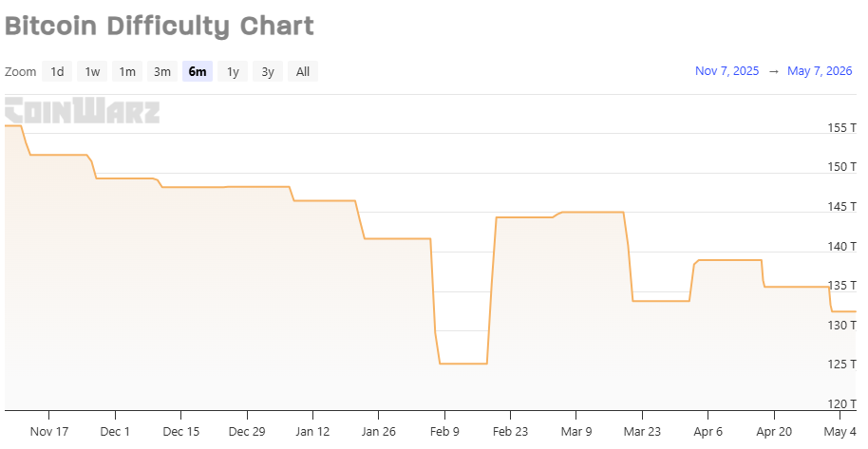The image size is (868, 449).
Task: Click the active 6m zoom button
Action: coord(198,71)
